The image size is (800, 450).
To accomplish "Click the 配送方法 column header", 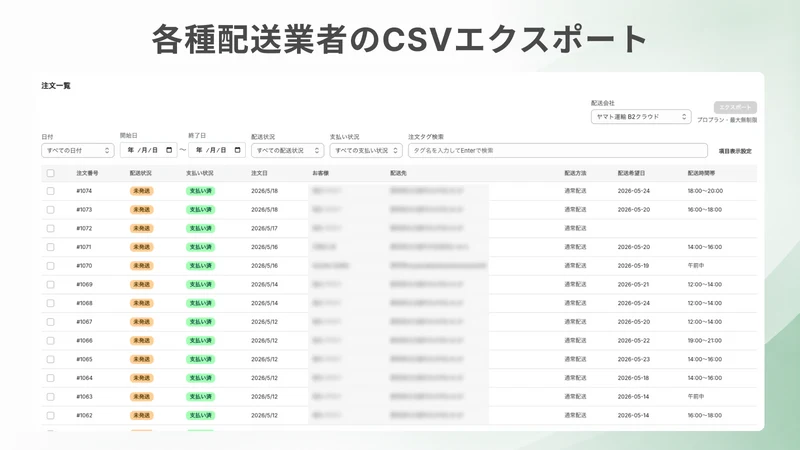I will click(575, 173).
